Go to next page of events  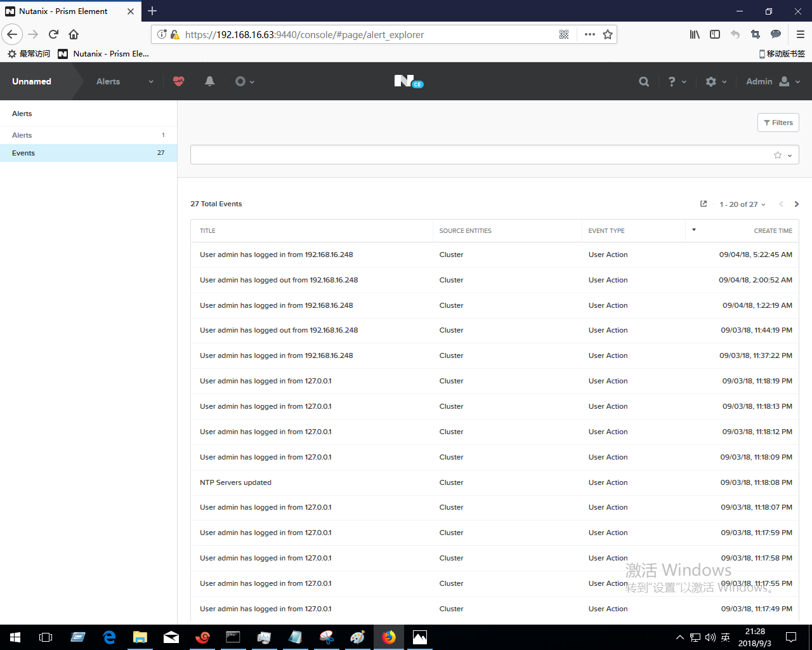tap(797, 204)
